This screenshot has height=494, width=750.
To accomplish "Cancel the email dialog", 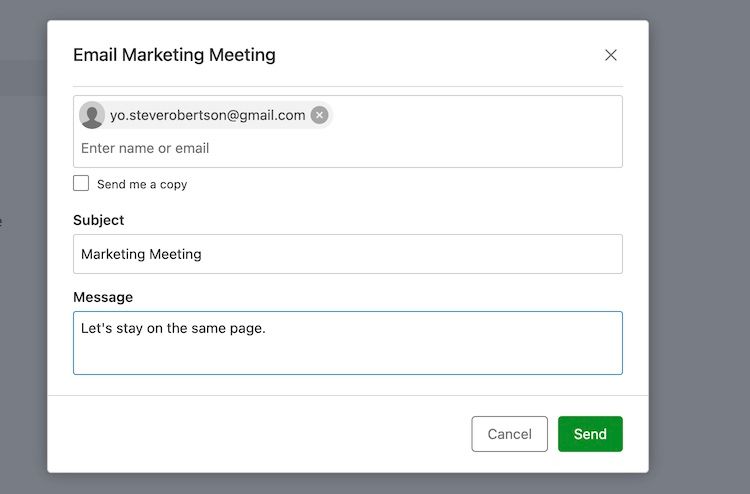I will coord(509,434).
